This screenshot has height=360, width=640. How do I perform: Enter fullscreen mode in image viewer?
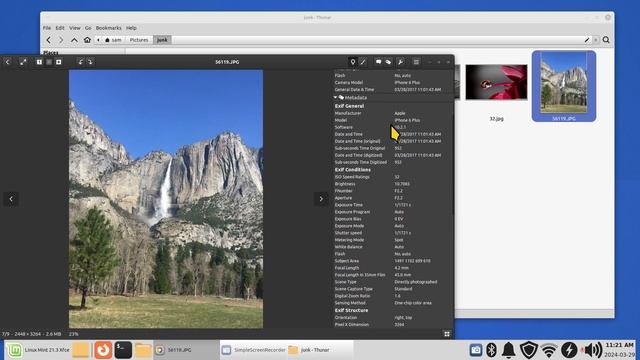coord(23,62)
